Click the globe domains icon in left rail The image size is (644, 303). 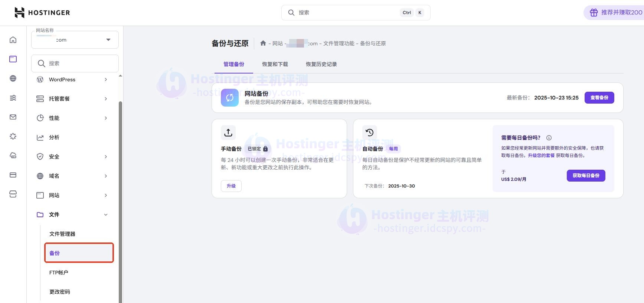(x=13, y=78)
